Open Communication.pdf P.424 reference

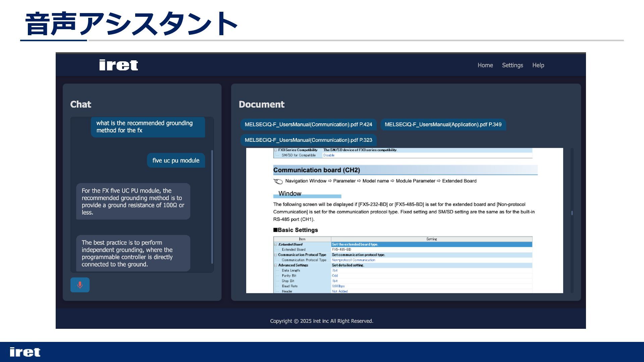[x=308, y=125]
